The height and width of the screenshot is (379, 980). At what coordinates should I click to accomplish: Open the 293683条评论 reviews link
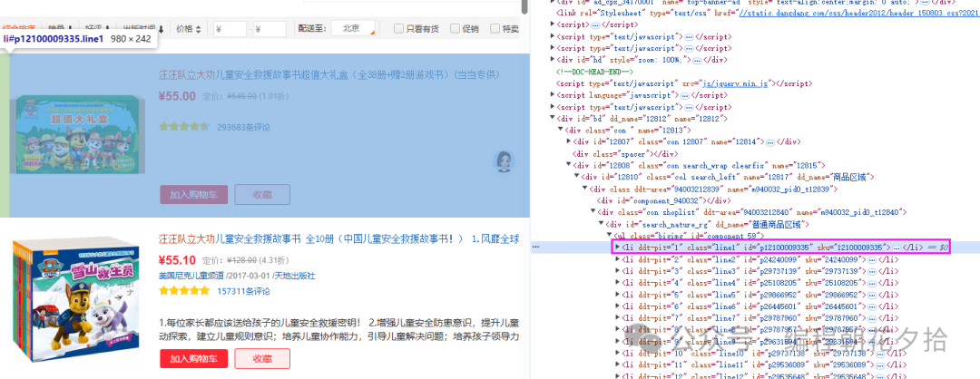tap(244, 127)
